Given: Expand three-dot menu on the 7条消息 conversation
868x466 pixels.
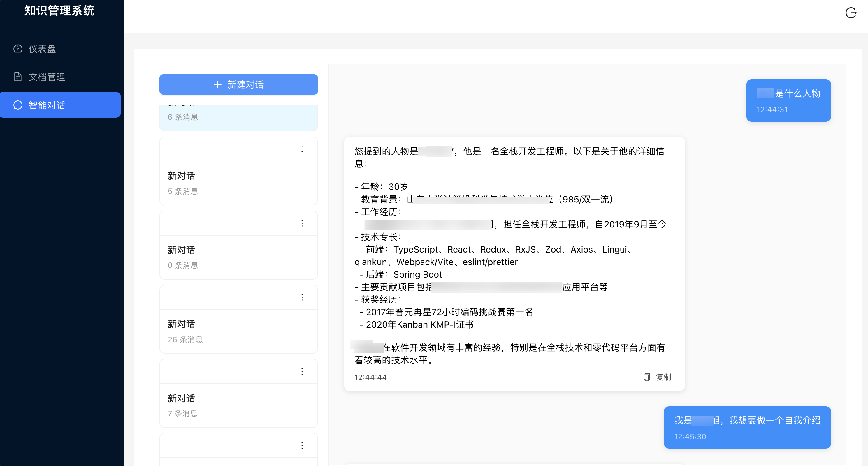Looking at the screenshot, I should click(302, 371).
